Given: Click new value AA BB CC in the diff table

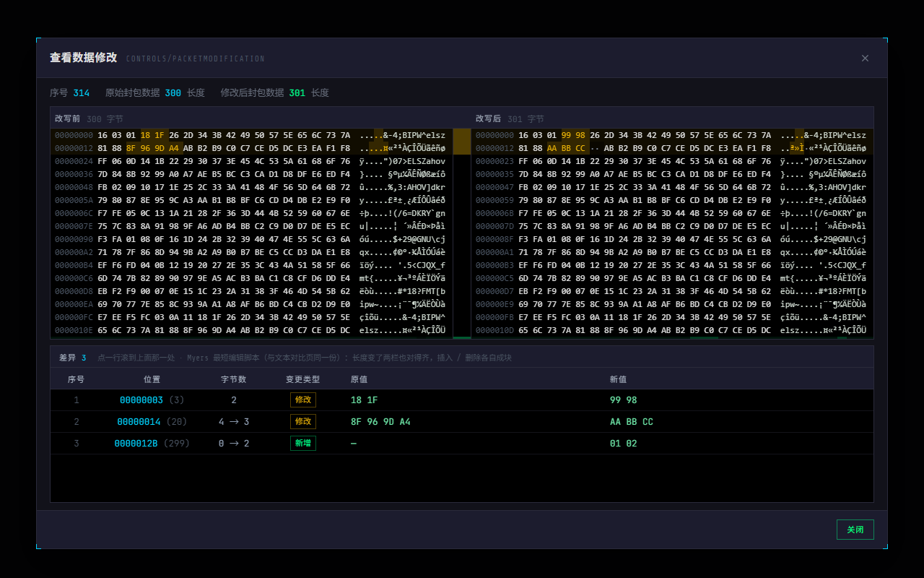Looking at the screenshot, I should click(x=631, y=421).
